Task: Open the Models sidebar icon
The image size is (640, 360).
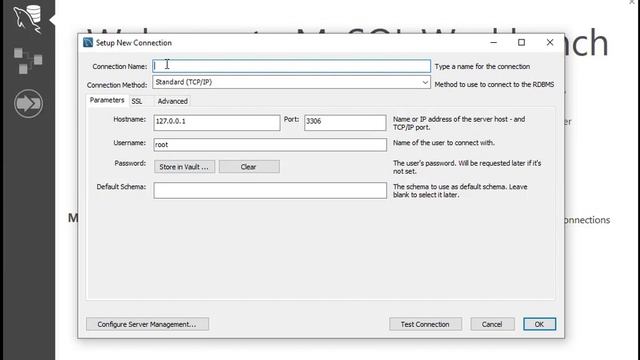Action: tap(28, 61)
